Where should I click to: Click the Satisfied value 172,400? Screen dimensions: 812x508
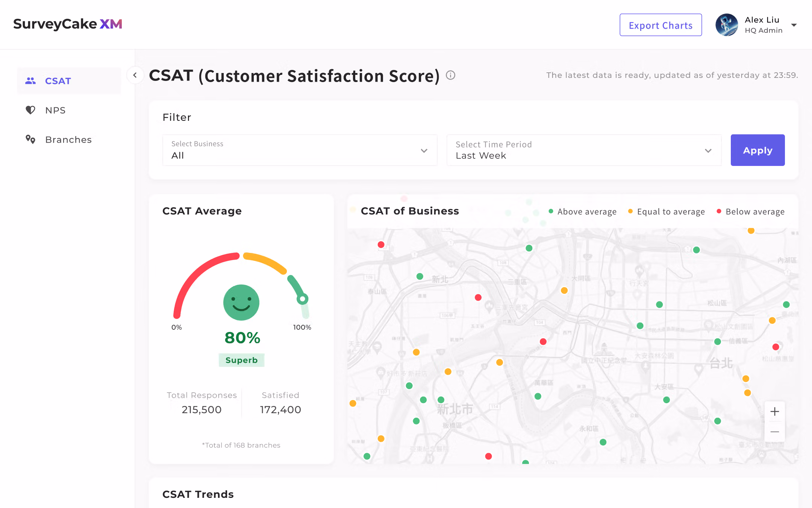tap(280, 410)
